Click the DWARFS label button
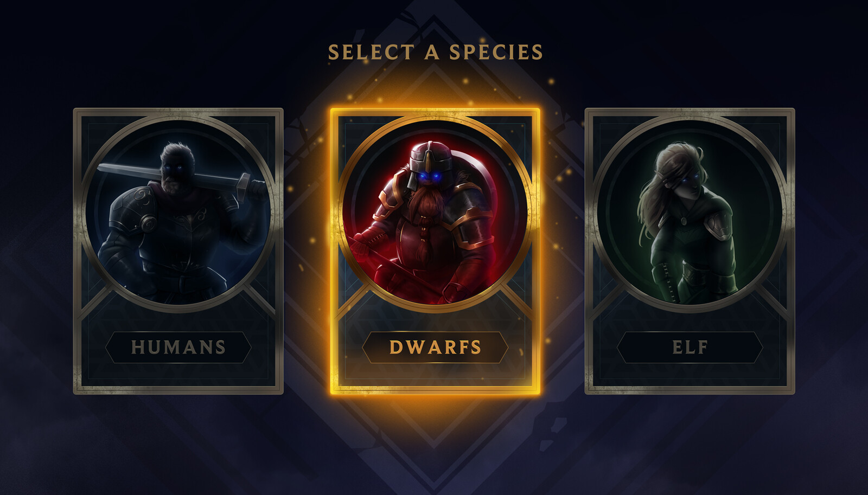Image resolution: width=868 pixels, height=495 pixels. [x=435, y=347]
